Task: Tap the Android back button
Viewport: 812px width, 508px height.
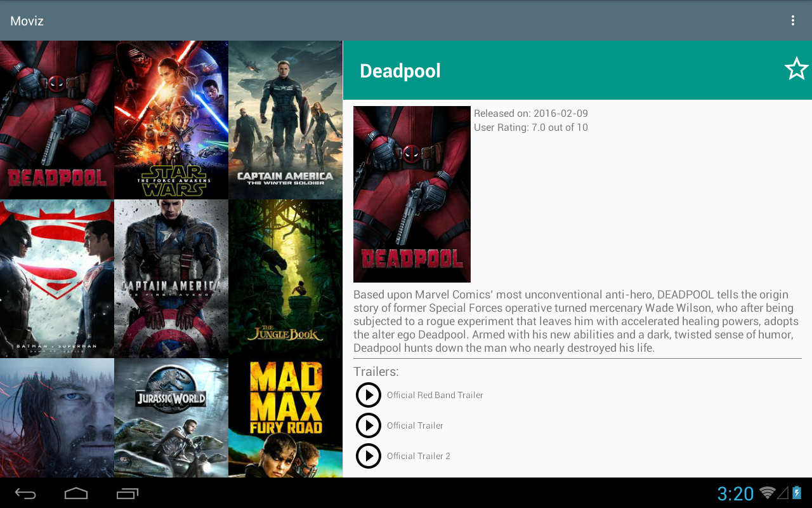Action: click(25, 493)
